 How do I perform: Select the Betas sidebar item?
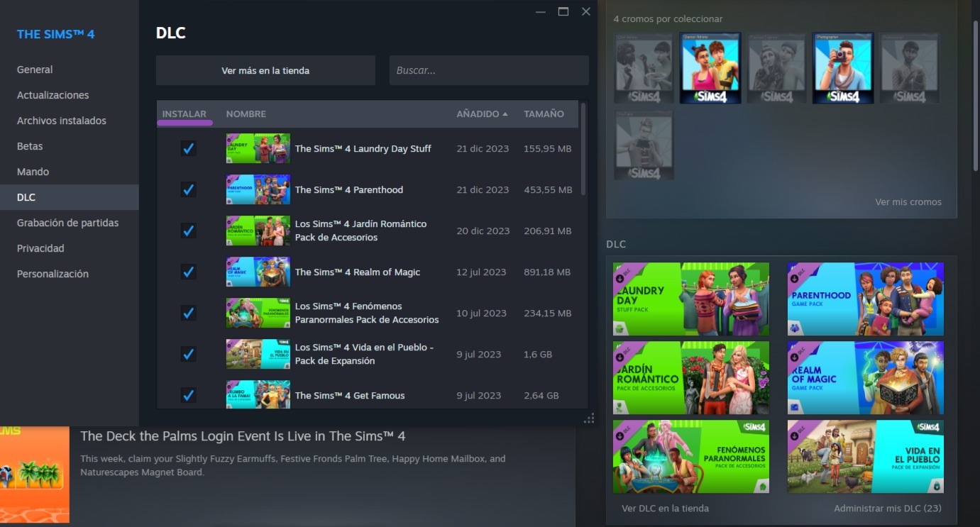click(x=30, y=146)
